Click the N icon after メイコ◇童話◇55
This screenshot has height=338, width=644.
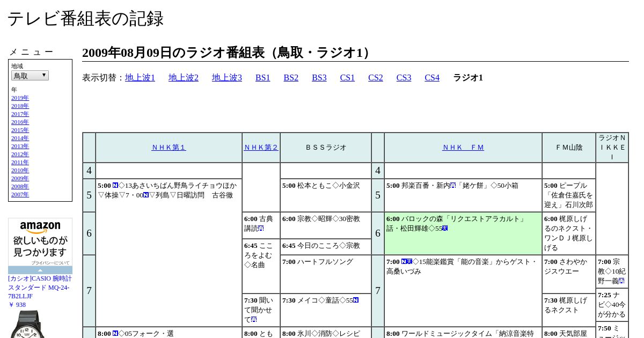(x=356, y=300)
